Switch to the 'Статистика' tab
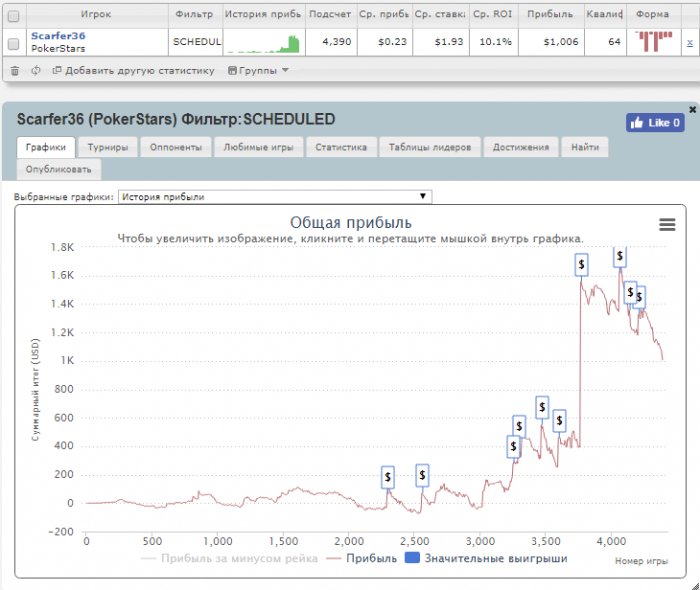 coord(341,147)
